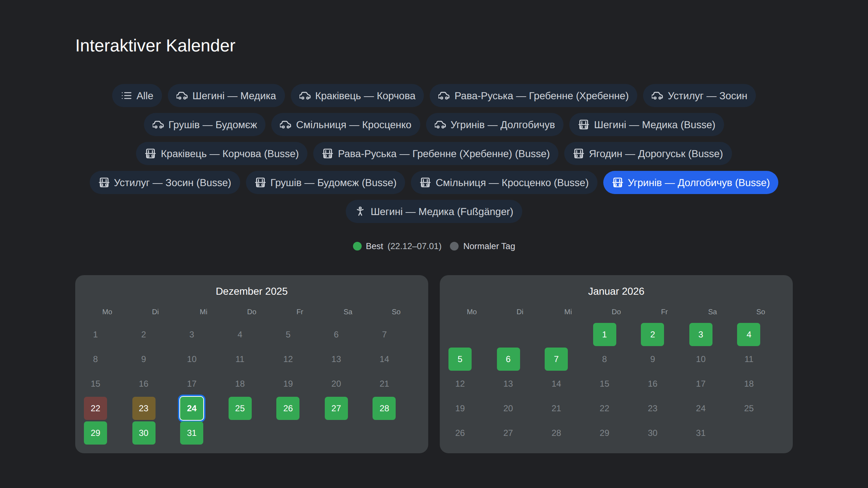Click bus icon of Шегині — Медика (Busse)

tap(583, 125)
